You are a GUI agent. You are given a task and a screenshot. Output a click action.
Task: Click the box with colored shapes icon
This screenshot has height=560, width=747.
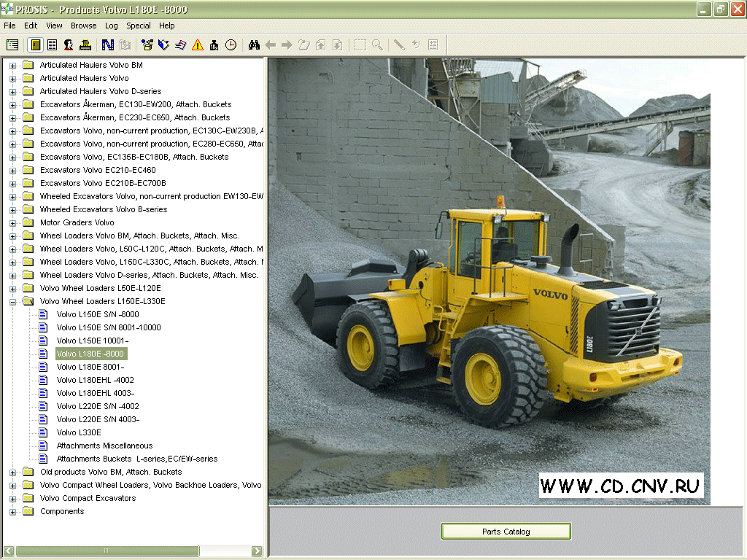coord(147,45)
